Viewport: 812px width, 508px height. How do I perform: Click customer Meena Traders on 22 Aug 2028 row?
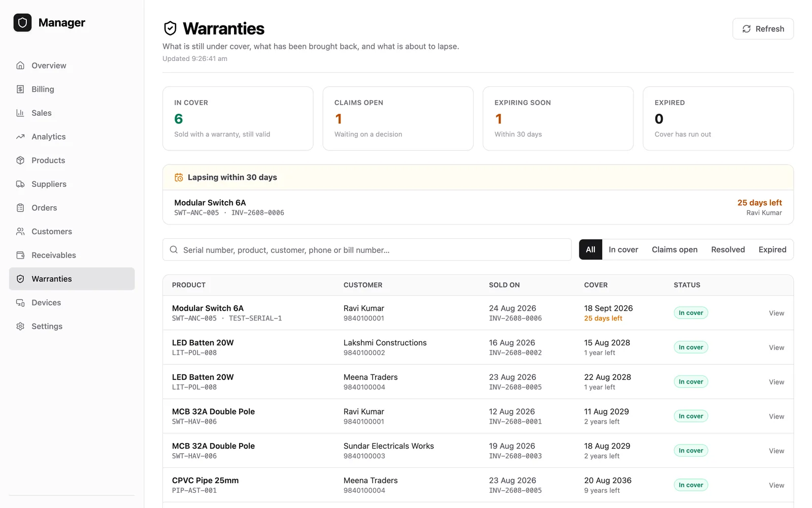click(370, 377)
